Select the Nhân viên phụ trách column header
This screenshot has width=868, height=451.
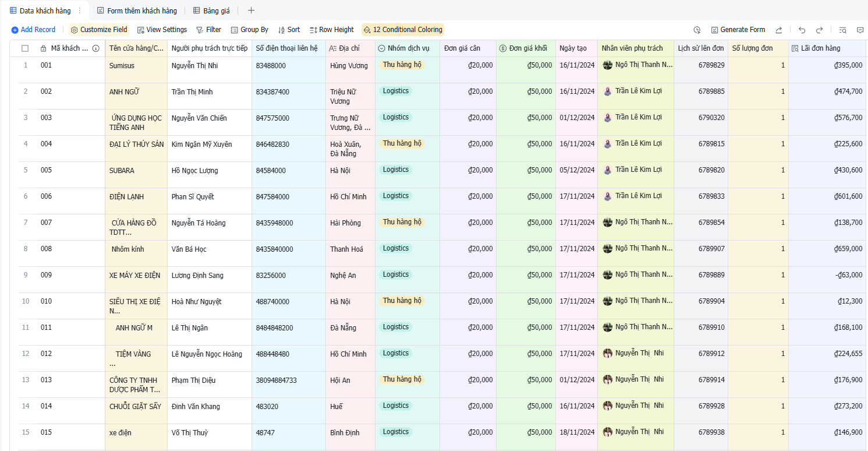636,48
